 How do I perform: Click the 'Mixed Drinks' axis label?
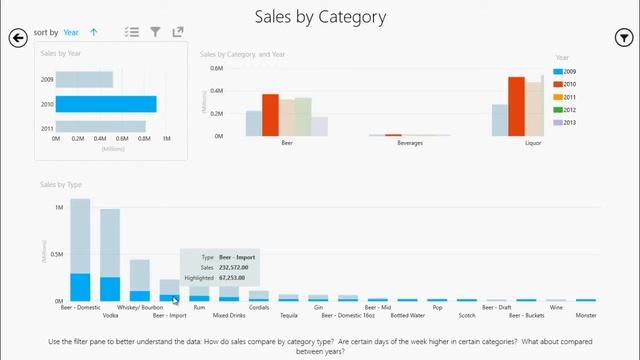coord(229,316)
